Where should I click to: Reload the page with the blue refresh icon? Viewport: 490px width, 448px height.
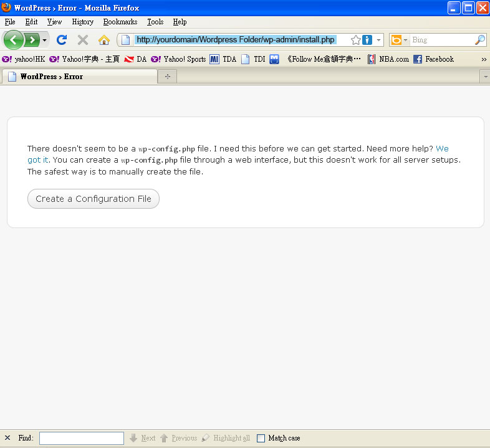62,40
